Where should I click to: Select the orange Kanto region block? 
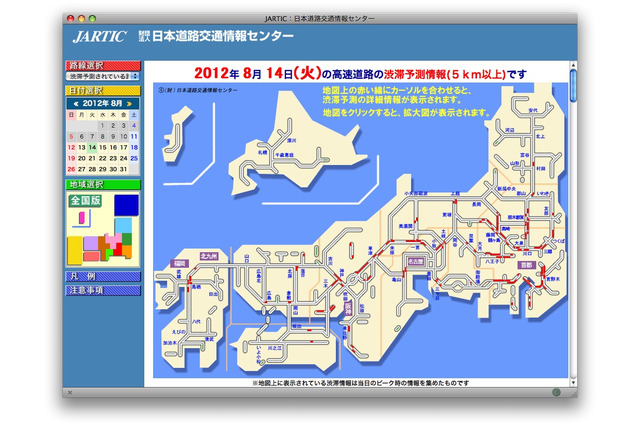127,251
